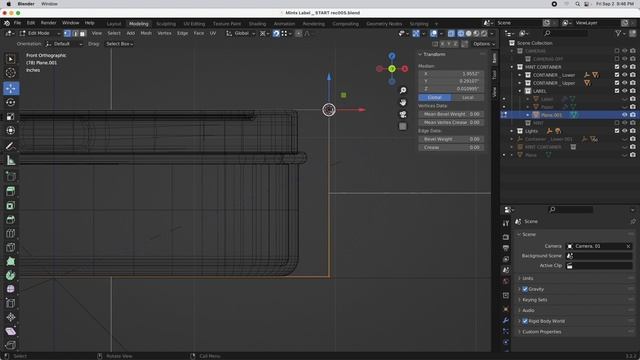Expand the Audio panel
Screen dimensions: 640x360
click(528, 311)
